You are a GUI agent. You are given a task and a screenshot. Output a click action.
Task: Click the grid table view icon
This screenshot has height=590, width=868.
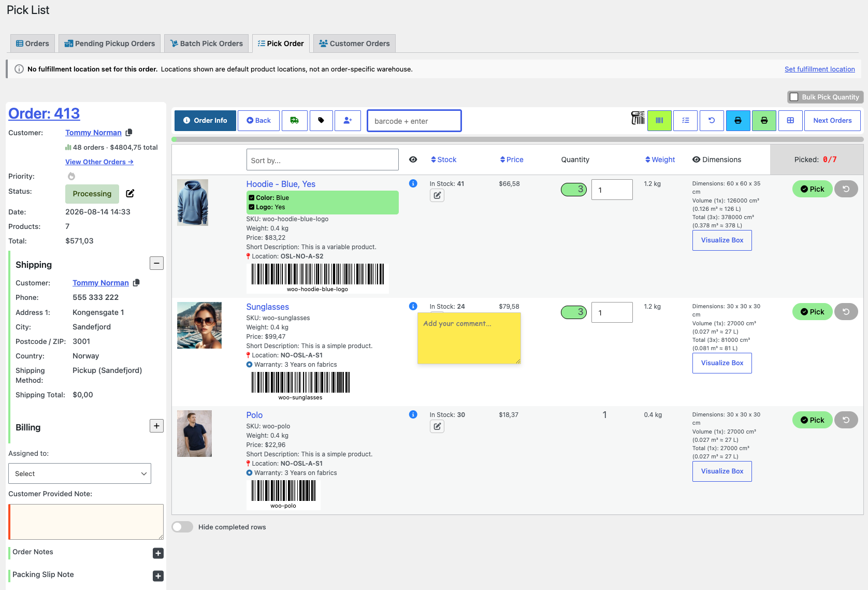(790, 121)
